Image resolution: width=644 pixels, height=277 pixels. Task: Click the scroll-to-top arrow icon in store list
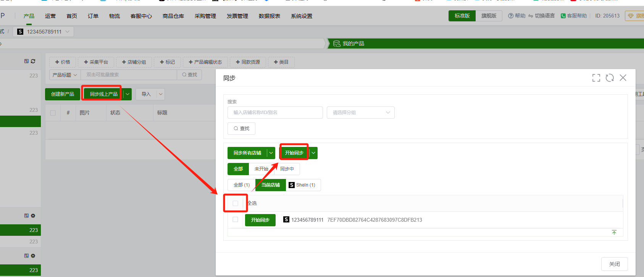tap(614, 233)
